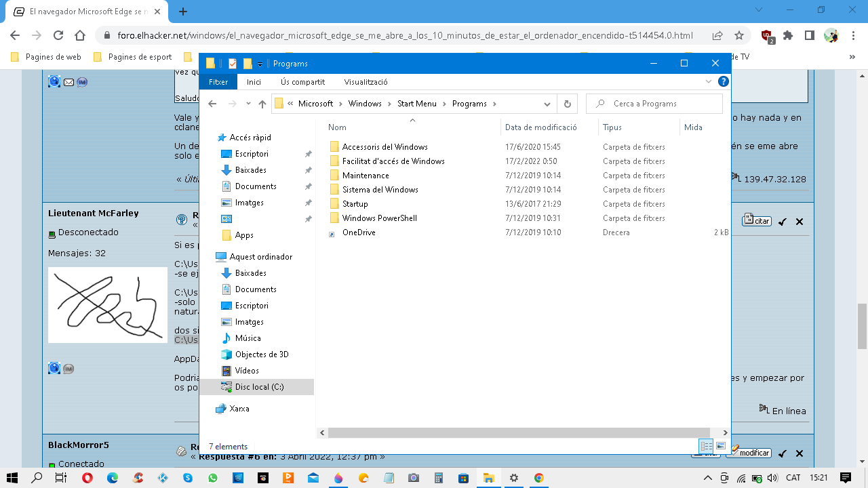Expand breadcrumb chevron after Microsoft

coord(340,104)
